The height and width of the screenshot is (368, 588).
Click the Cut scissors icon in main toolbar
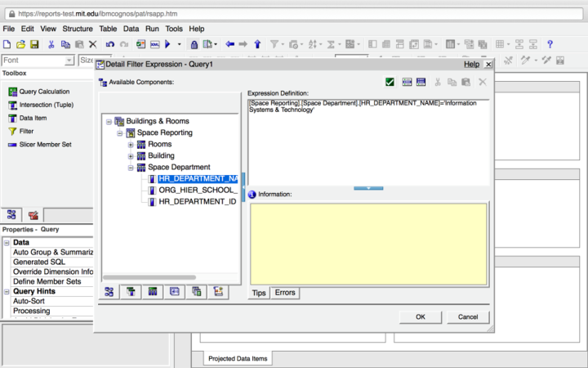[51, 44]
